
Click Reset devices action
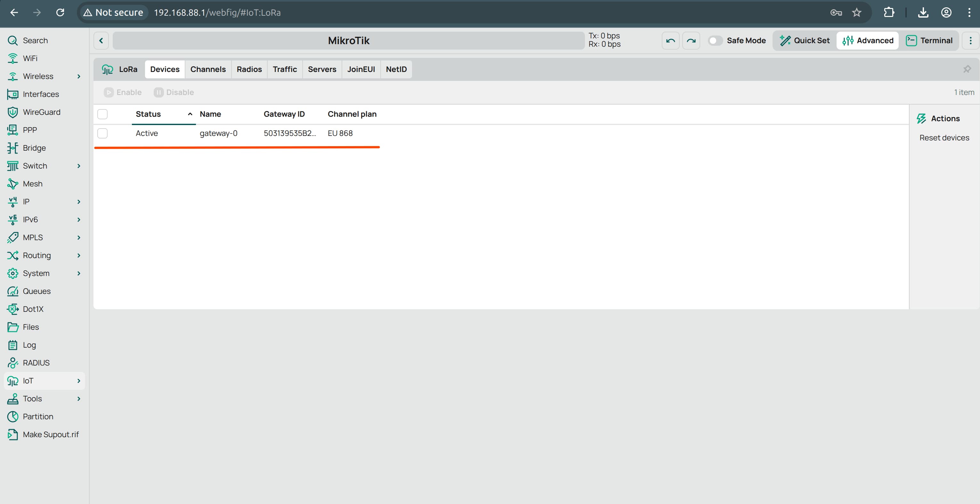coord(944,138)
